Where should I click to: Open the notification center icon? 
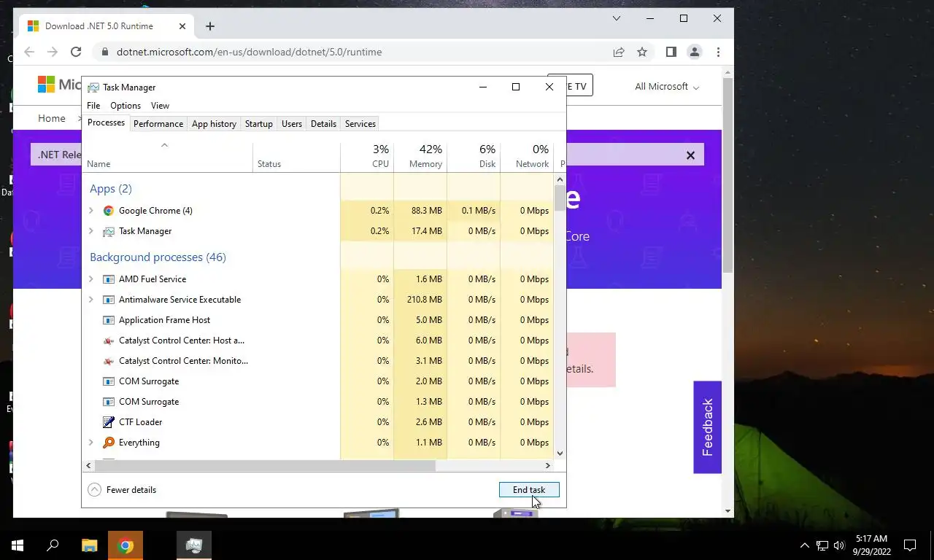point(910,545)
